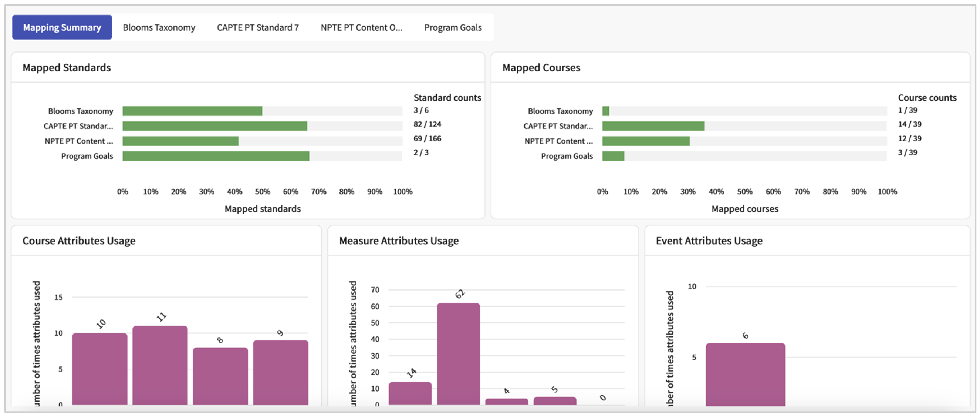Click Program Goals bar in Mapped Standards
Screen dimensions: 980x416
click(x=216, y=156)
